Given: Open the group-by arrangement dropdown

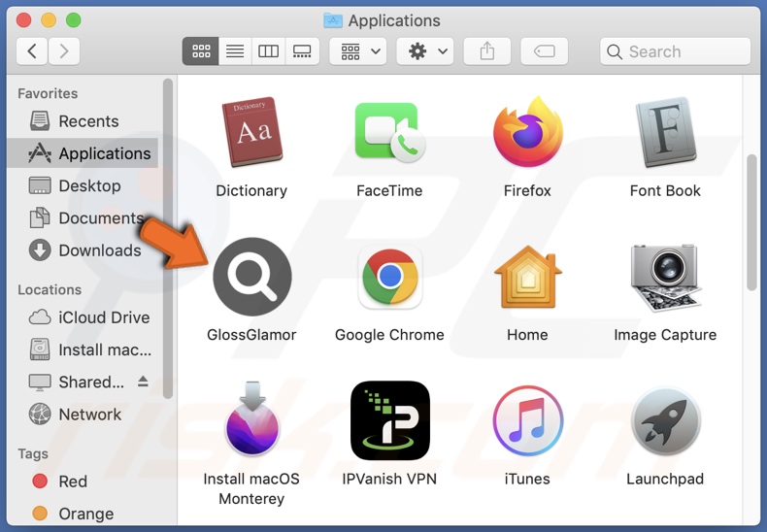Looking at the screenshot, I should (358, 50).
